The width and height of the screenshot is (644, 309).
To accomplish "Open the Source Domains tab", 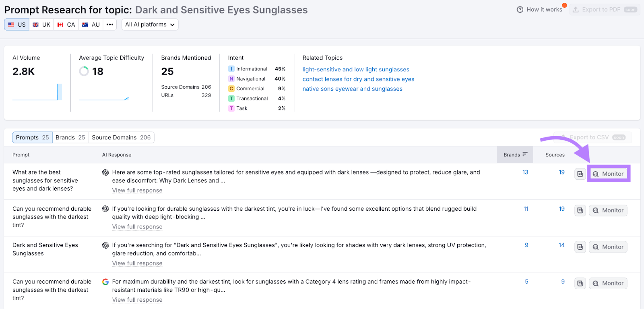I will click(x=121, y=137).
